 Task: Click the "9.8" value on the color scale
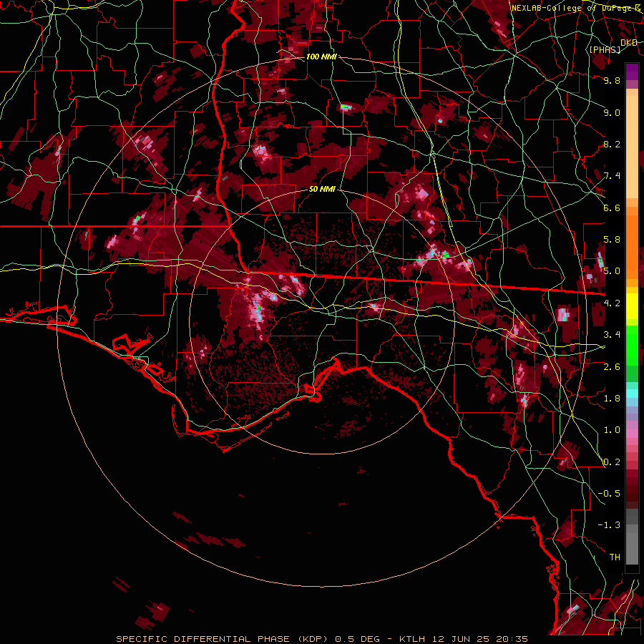pos(612,80)
